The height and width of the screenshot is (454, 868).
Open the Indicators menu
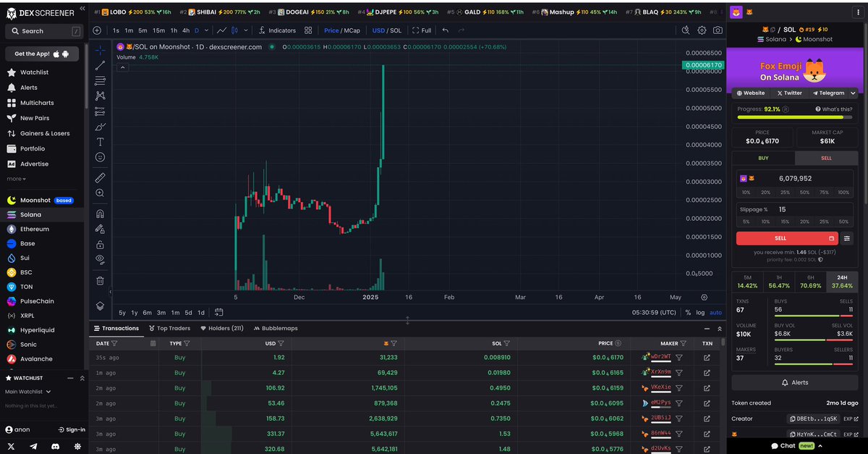coord(277,30)
